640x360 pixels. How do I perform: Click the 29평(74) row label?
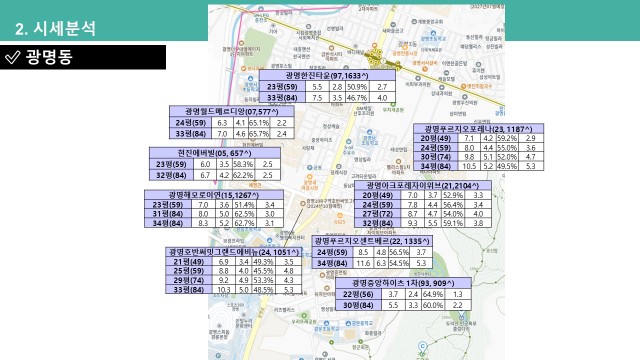(x=189, y=280)
